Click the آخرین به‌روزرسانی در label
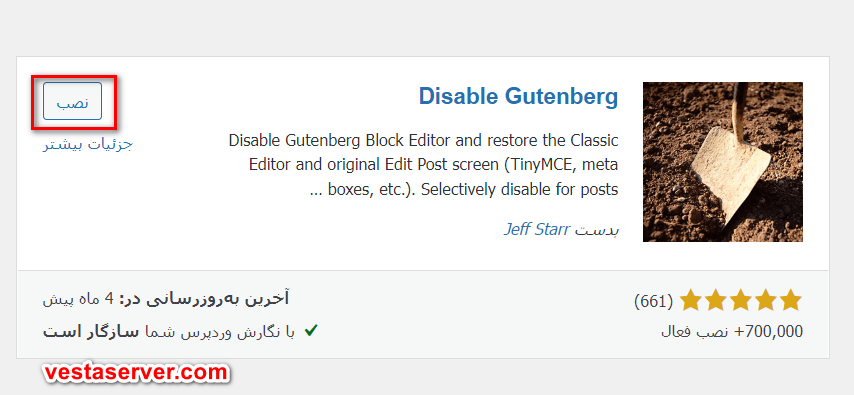 coord(204,299)
